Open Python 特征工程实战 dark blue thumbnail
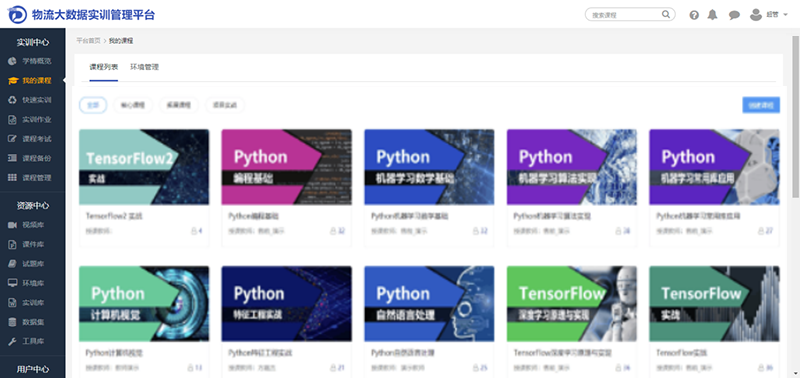 tap(286, 304)
